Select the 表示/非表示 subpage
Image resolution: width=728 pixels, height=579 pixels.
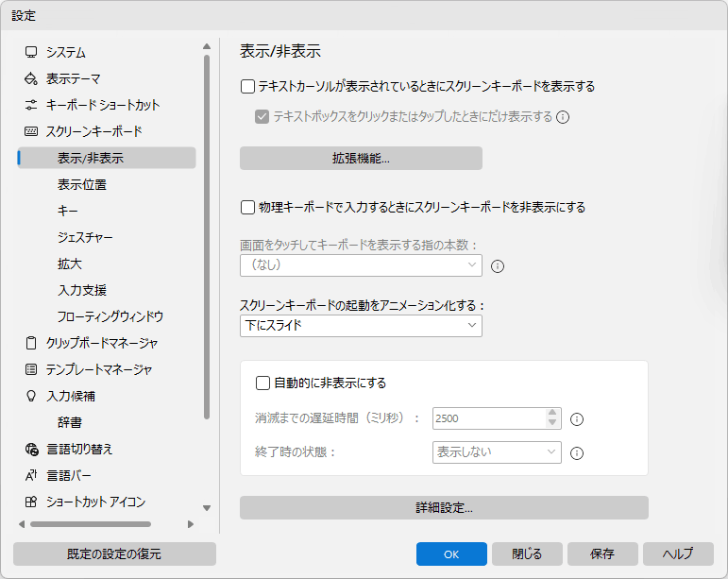pyautogui.click(x=107, y=158)
